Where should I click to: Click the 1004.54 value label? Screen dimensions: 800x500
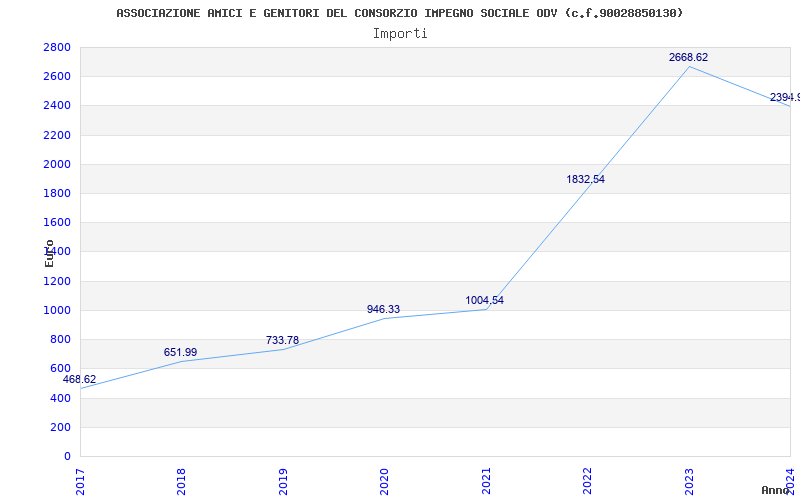tap(484, 301)
